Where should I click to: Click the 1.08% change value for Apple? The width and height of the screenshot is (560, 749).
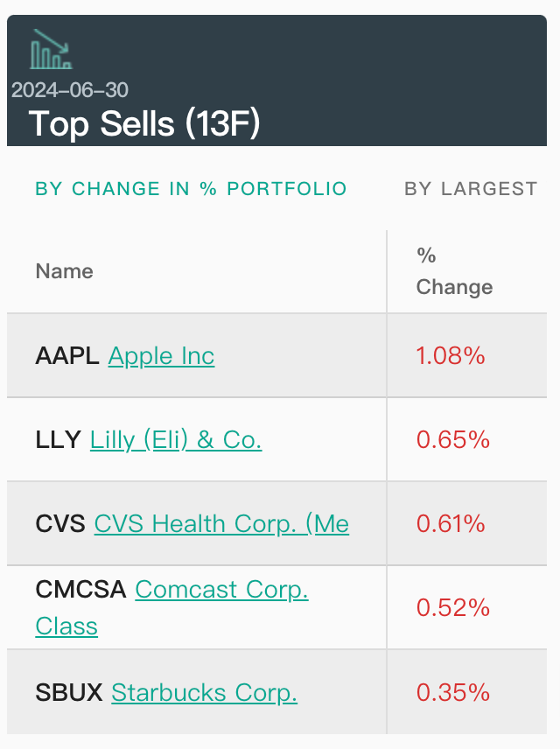(451, 356)
